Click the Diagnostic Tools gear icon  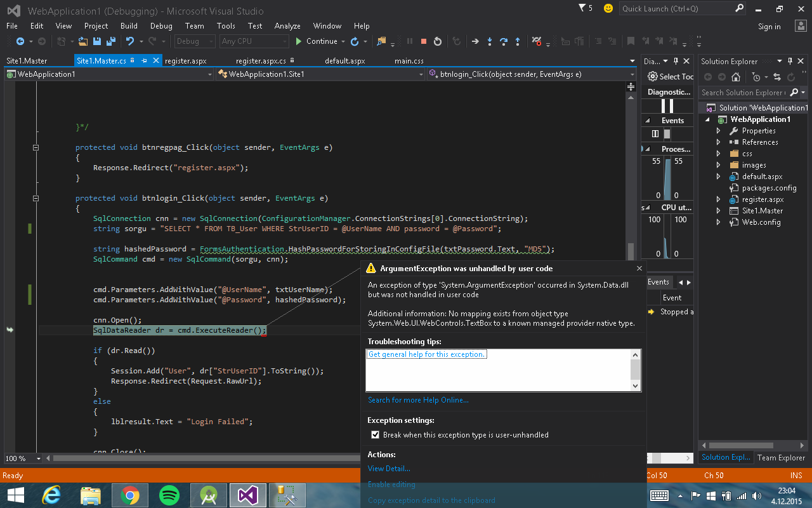(652, 77)
